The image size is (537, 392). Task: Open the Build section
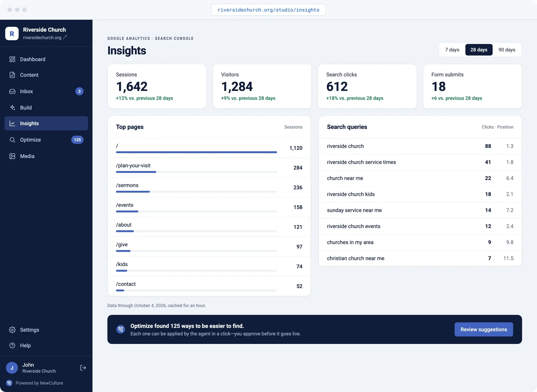(x=46, y=108)
